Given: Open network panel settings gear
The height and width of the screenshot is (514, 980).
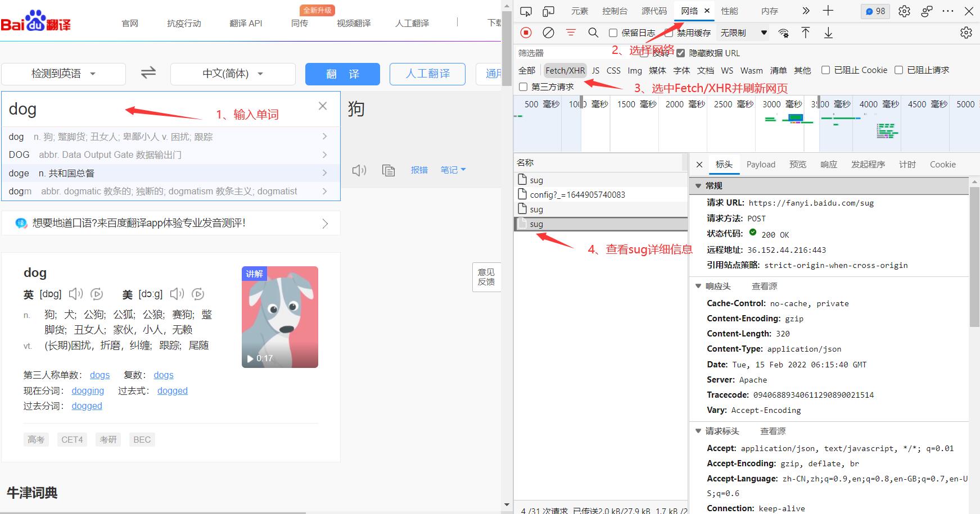Looking at the screenshot, I should tap(966, 33).
